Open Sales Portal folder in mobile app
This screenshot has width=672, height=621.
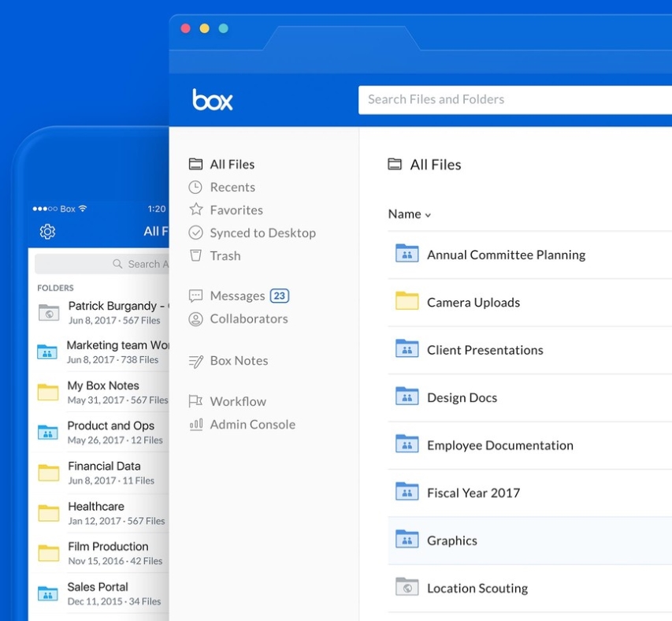99,593
